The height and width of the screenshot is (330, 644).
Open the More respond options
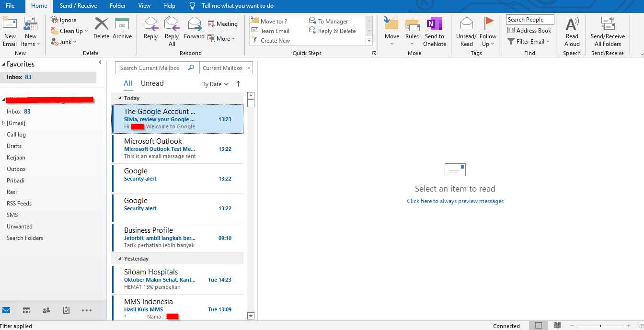[x=222, y=39]
